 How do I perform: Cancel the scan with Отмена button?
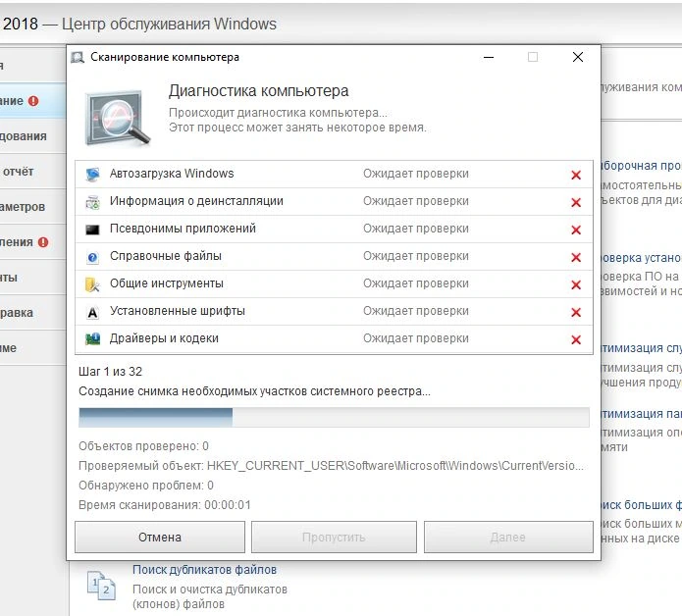click(x=160, y=538)
